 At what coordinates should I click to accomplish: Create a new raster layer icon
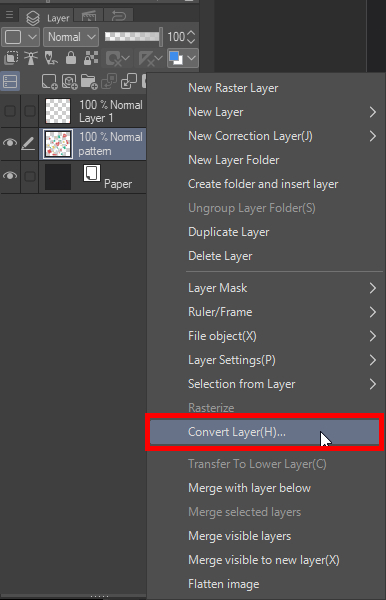(x=50, y=82)
